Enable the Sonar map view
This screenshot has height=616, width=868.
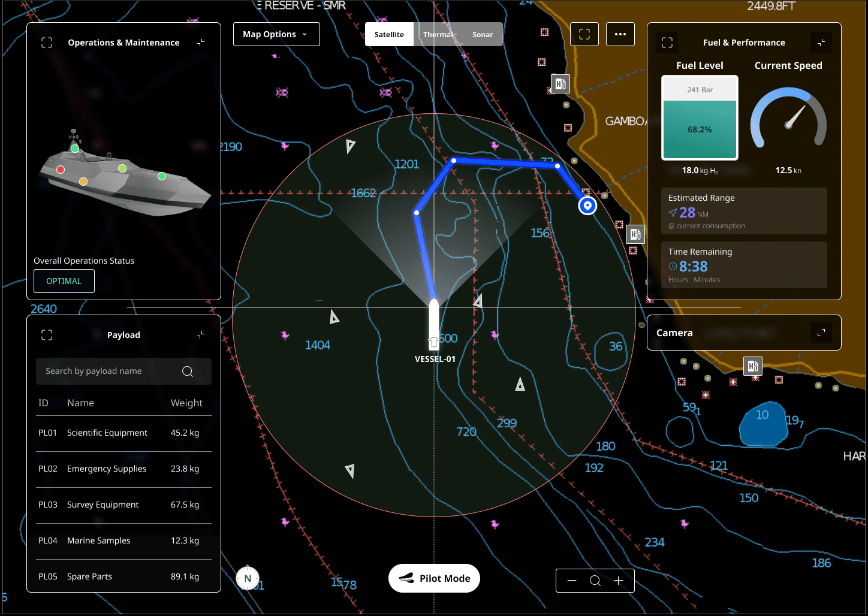pos(482,34)
